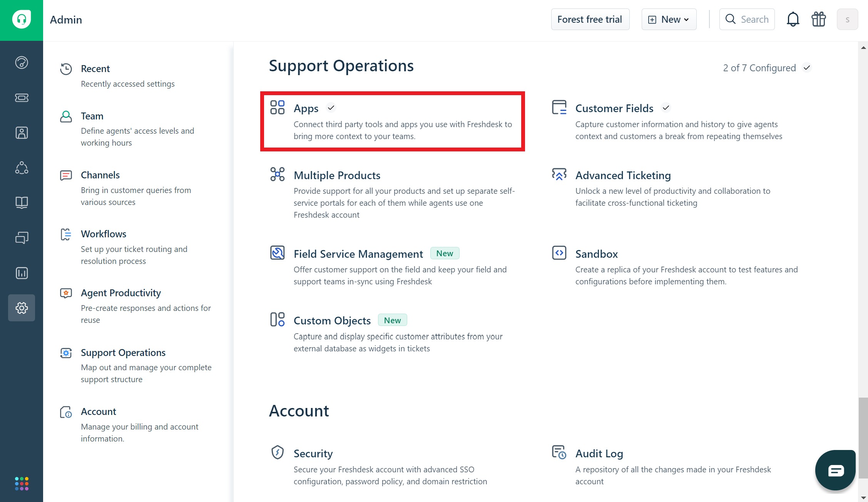Click the Team person icon
The height and width of the screenshot is (502, 868).
click(66, 116)
